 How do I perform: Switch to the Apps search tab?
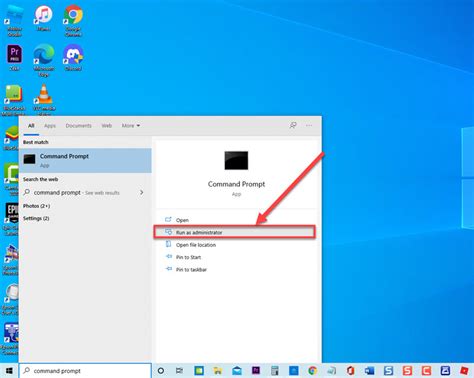[50, 126]
